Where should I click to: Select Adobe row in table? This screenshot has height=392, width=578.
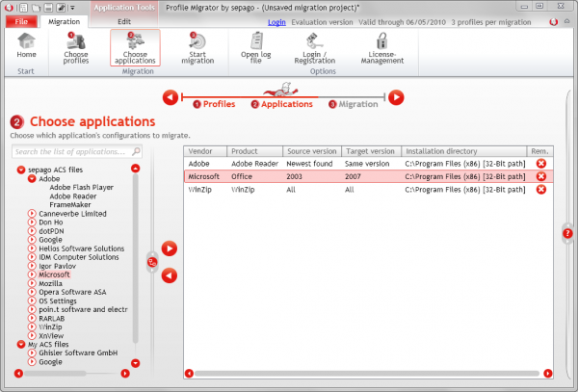click(368, 163)
